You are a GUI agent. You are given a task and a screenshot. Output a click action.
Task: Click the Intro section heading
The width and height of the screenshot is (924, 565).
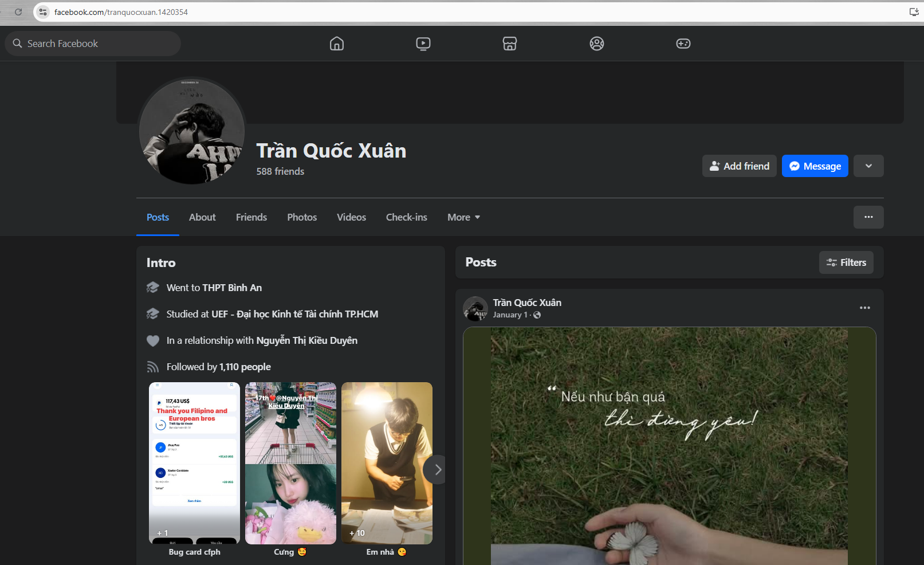(x=161, y=263)
